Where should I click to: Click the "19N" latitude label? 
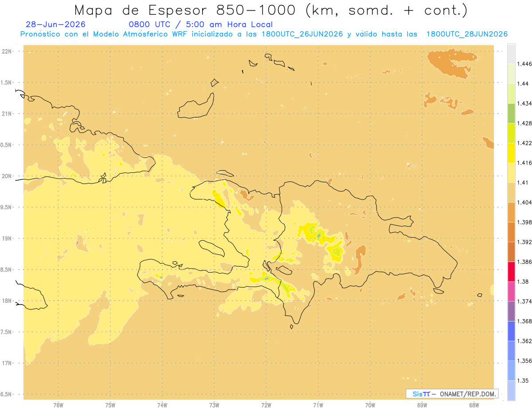[7, 238]
